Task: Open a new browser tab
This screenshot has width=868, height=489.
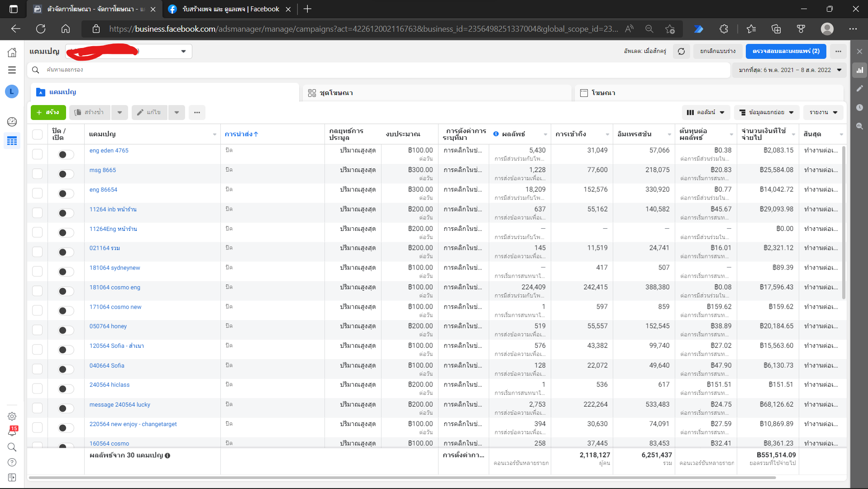Action: [x=307, y=9]
